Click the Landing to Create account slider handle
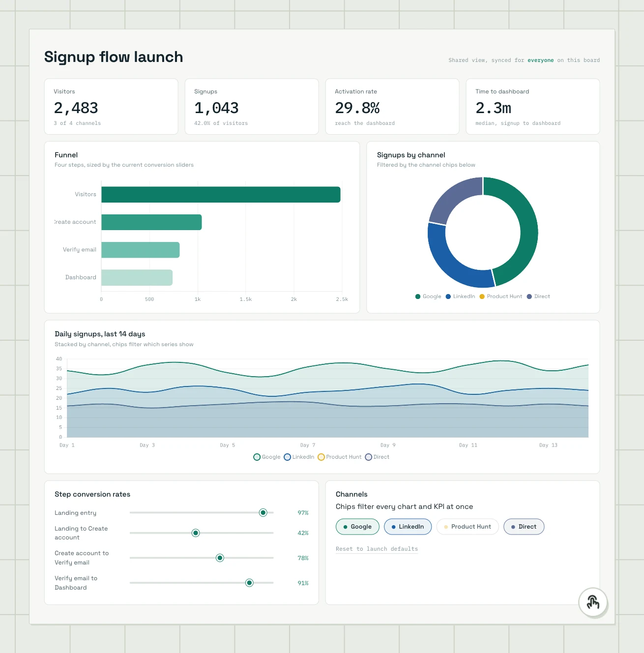The width and height of the screenshot is (644, 653). coord(196,533)
